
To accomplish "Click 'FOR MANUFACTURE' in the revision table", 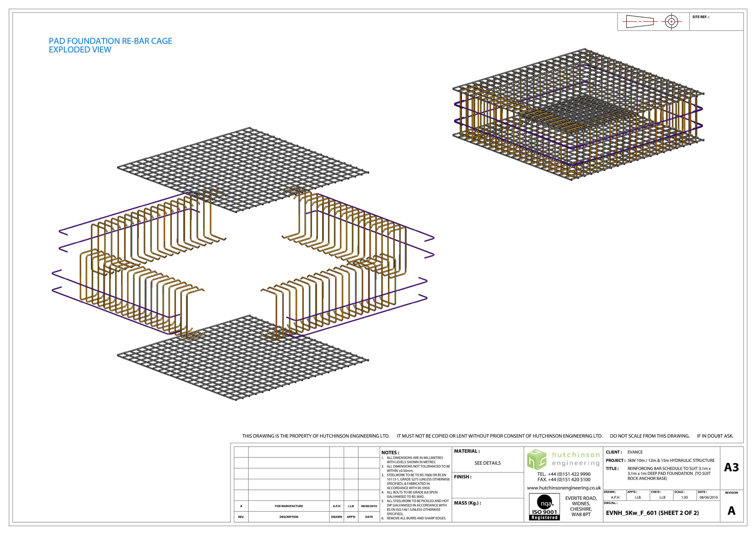I will [289, 506].
